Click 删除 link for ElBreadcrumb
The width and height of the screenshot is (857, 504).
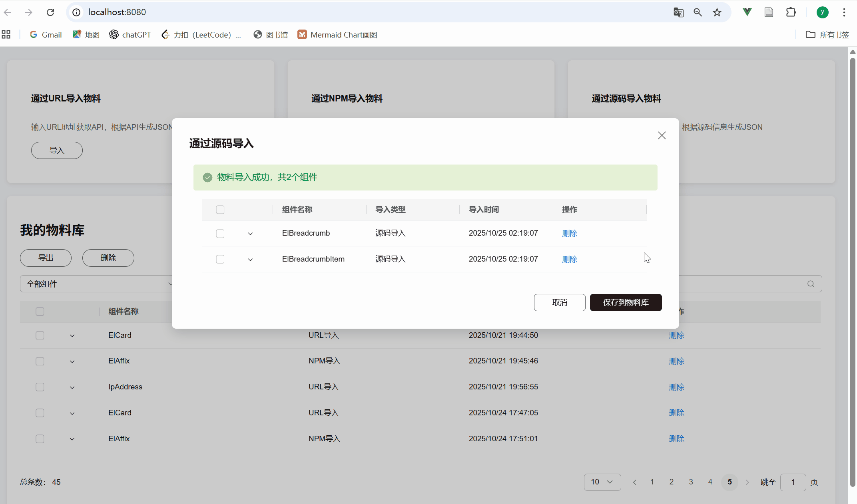point(569,233)
